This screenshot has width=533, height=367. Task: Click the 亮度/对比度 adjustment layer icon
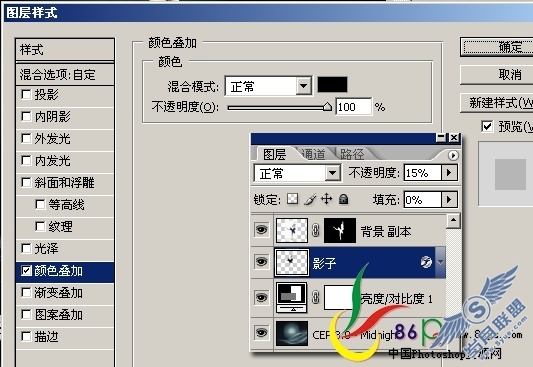click(292, 298)
